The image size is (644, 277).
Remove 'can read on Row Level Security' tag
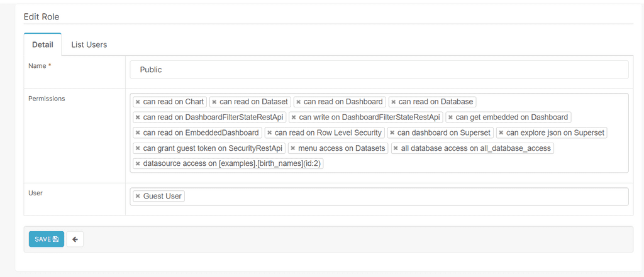pyautogui.click(x=269, y=133)
